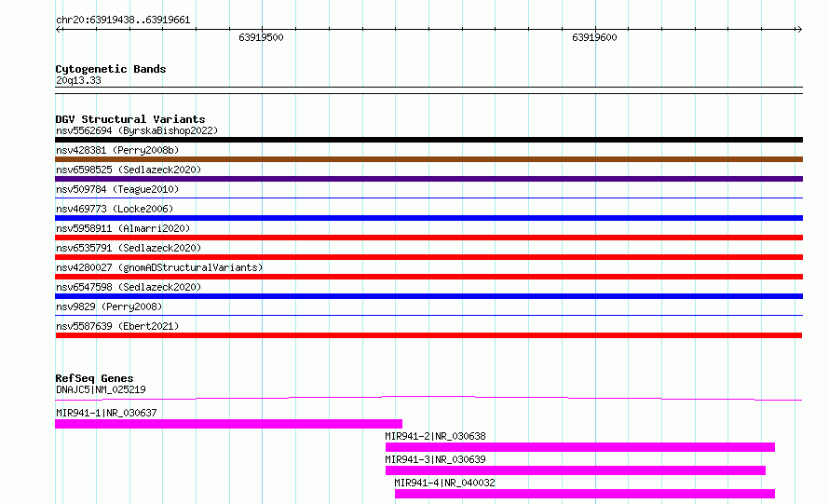Open the nsv5958911 (Almarri2020) label

(123, 228)
